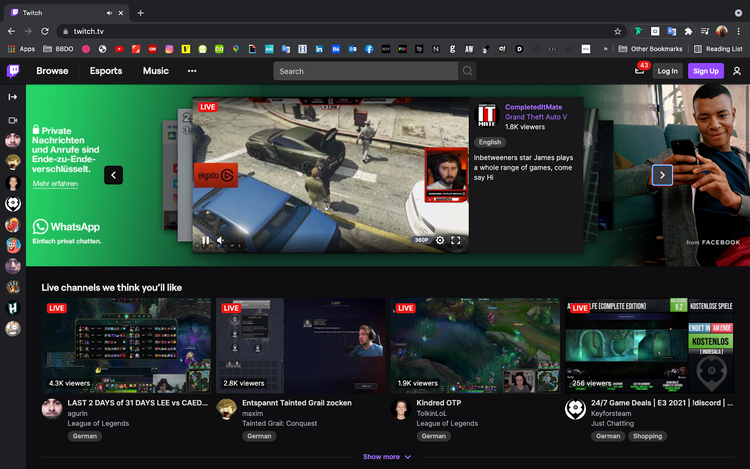The width and height of the screenshot is (750, 469).
Task: Open Grand Theft Auto V category link
Action: pos(535,117)
